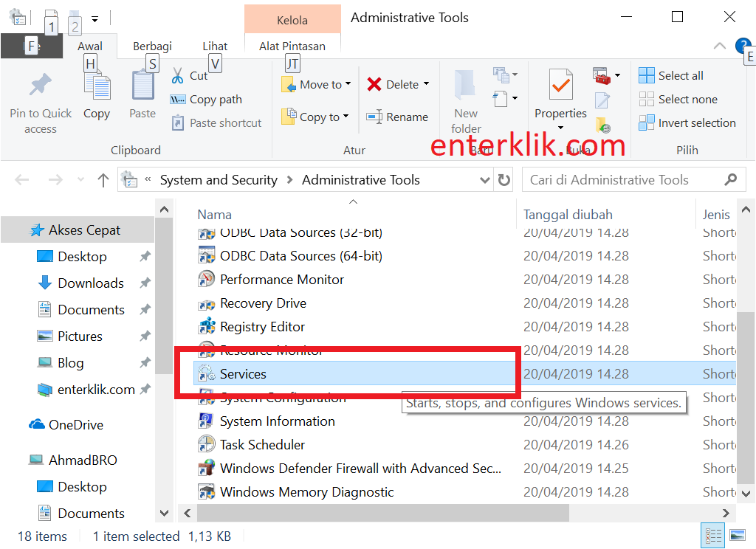Click the Pin to Quick access icon

click(x=40, y=86)
